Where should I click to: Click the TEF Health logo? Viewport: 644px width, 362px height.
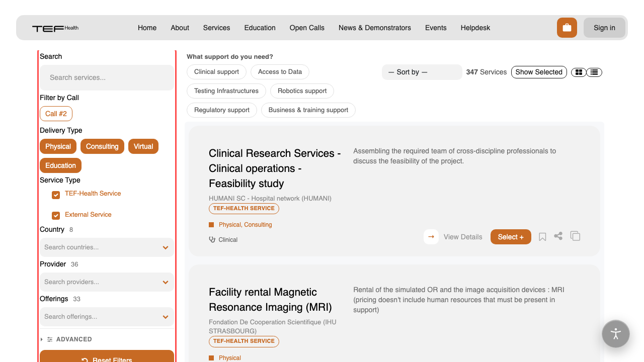coord(55,28)
